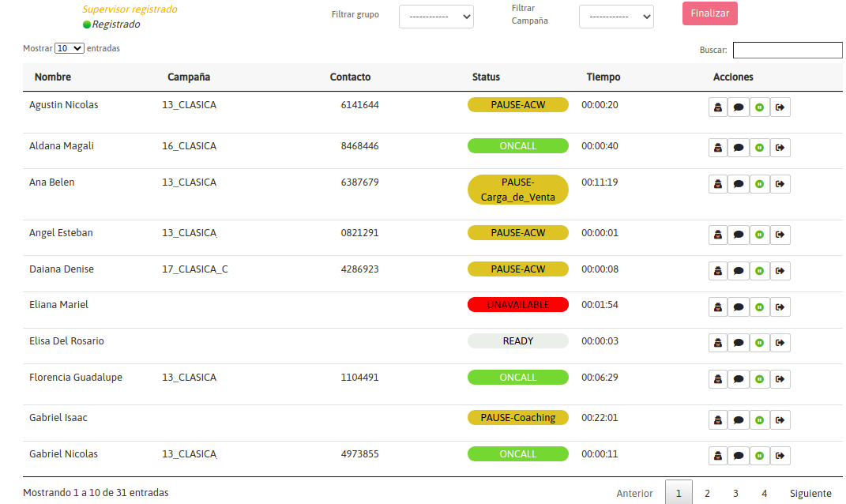This screenshot has height=504, width=846.
Task: Click logout arrow icon for Daiana Denise
Action: click(x=780, y=271)
